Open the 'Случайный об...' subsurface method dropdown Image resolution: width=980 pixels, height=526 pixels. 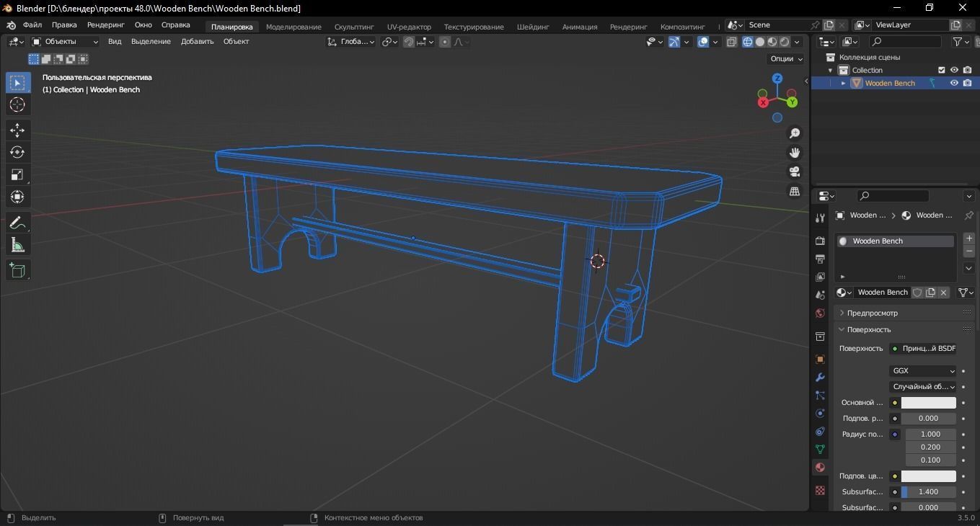tap(922, 387)
